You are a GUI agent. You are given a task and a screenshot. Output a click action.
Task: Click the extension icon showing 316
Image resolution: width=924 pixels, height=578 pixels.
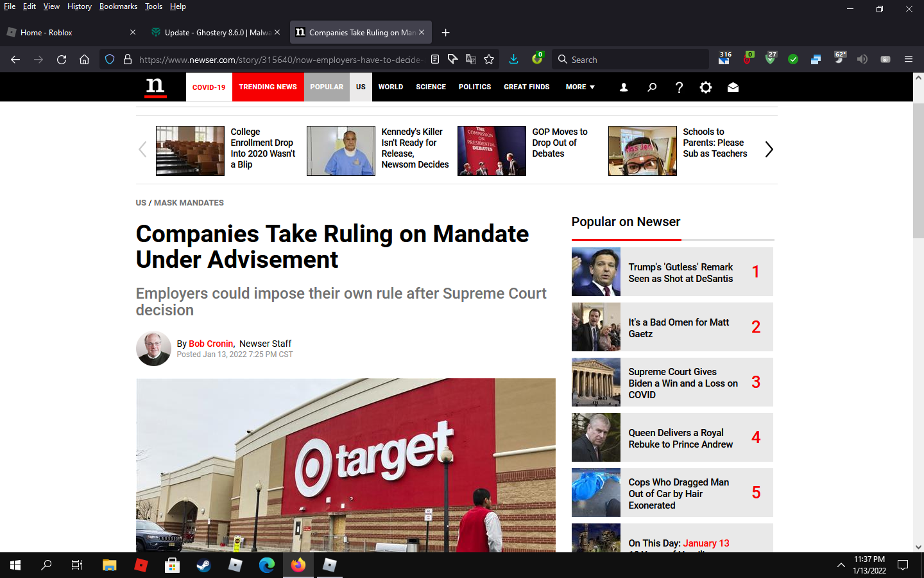[x=724, y=59]
